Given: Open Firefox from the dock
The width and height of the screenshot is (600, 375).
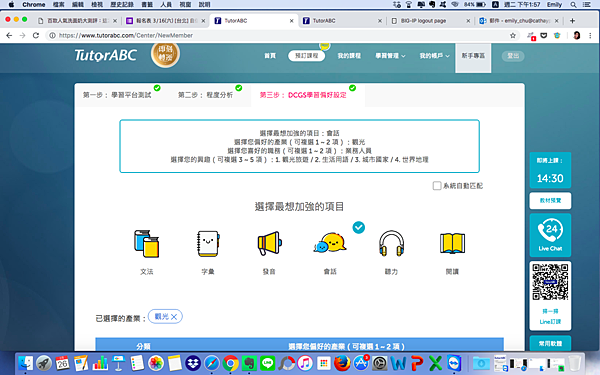Looking at the screenshot, I should 342,363.
